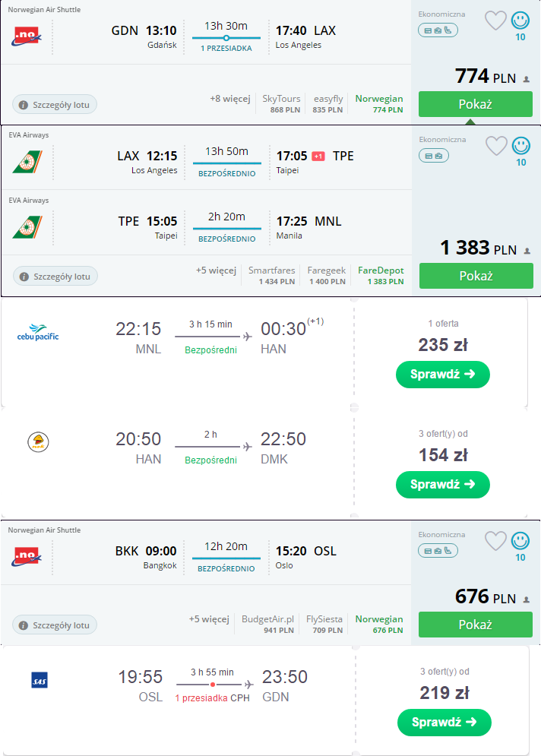Expand +8 więcej price offers

pos(230,99)
